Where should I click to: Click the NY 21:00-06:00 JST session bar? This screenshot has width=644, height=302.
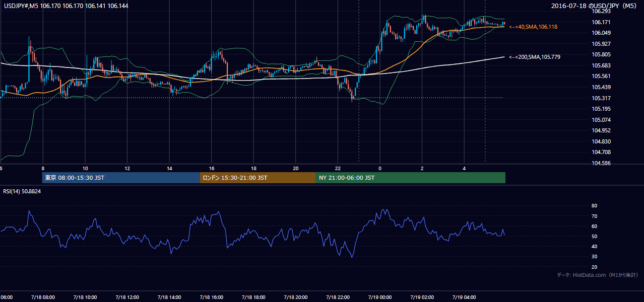coord(411,178)
